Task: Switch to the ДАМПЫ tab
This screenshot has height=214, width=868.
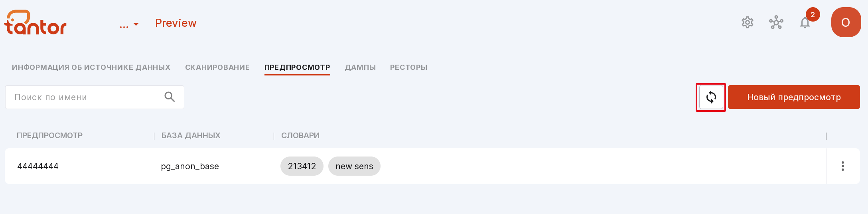Action: pyautogui.click(x=360, y=67)
